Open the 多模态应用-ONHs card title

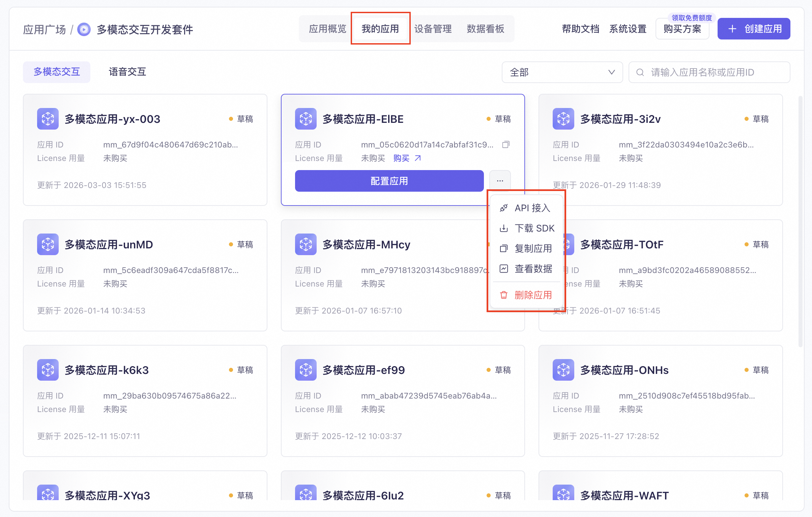coord(625,370)
